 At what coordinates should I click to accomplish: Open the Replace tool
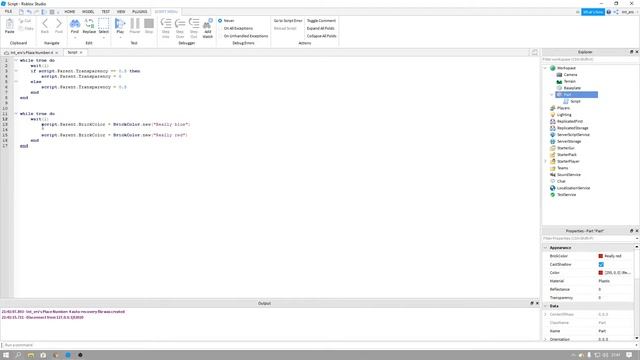[x=89, y=23]
